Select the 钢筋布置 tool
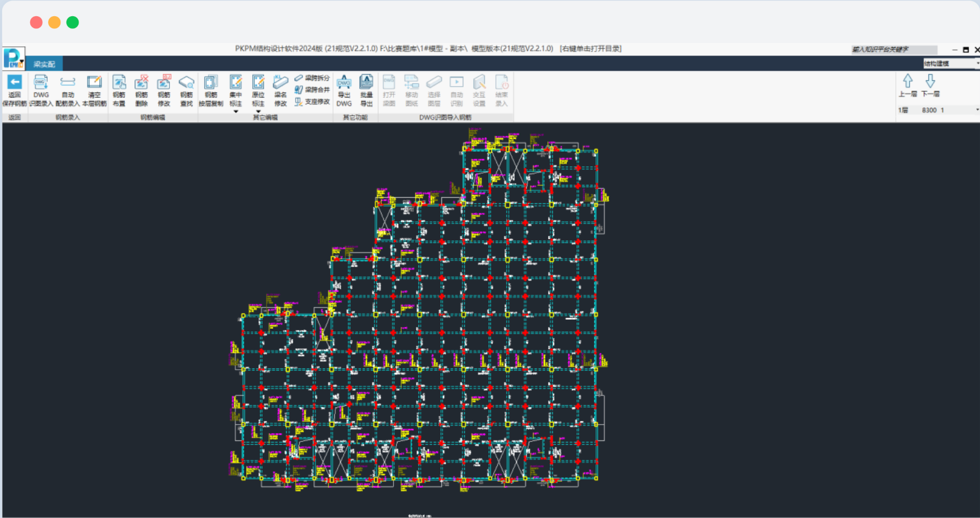The width and height of the screenshot is (980, 518). pos(119,83)
